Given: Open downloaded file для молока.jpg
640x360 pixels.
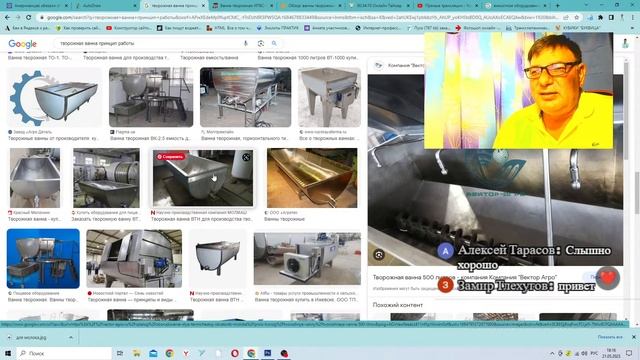Looking at the screenshot, I should 32,338.
